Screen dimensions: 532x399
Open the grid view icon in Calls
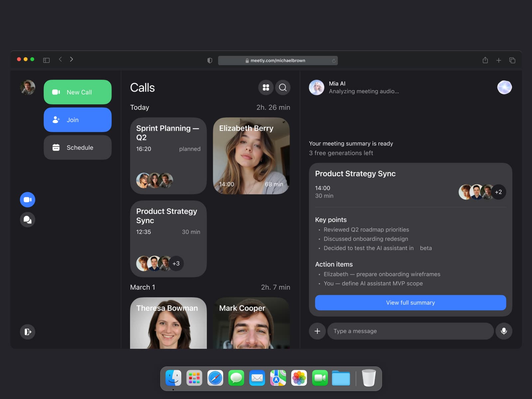pos(266,87)
